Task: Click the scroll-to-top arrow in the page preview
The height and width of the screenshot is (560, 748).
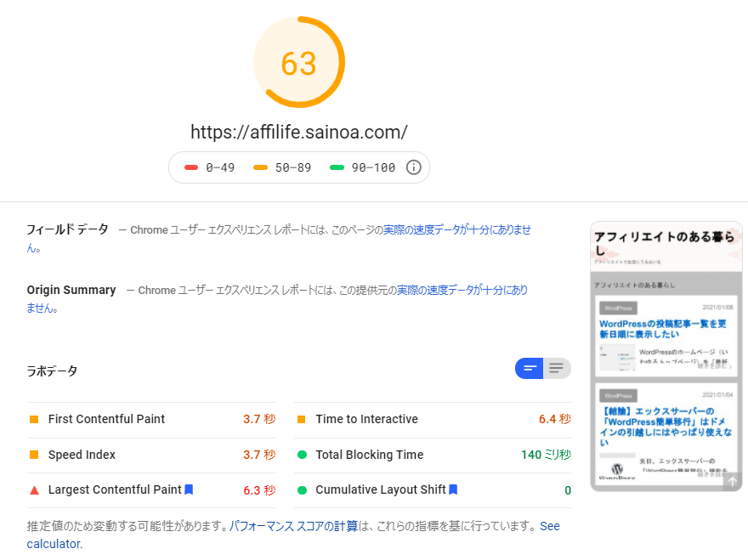Action: click(x=732, y=482)
